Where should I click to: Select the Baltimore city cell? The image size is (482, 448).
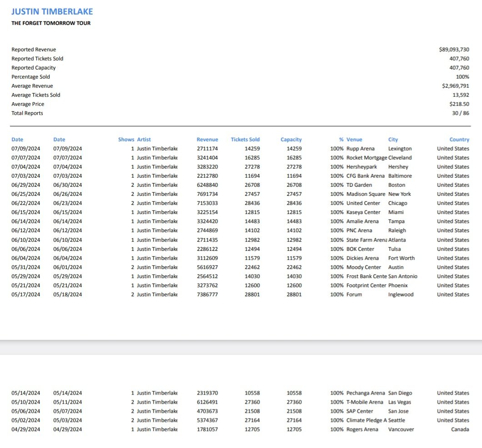pos(400,176)
